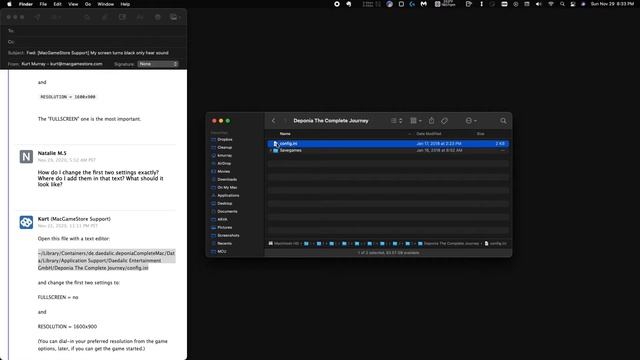Viewport: 640px width, 360px height.
Task: Select the config.ini file row
Action: click(x=388, y=144)
